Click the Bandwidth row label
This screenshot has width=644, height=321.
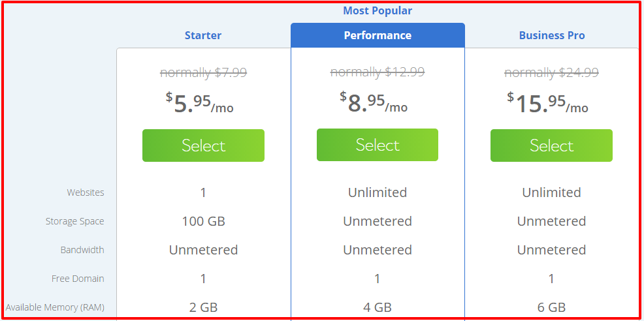82,250
